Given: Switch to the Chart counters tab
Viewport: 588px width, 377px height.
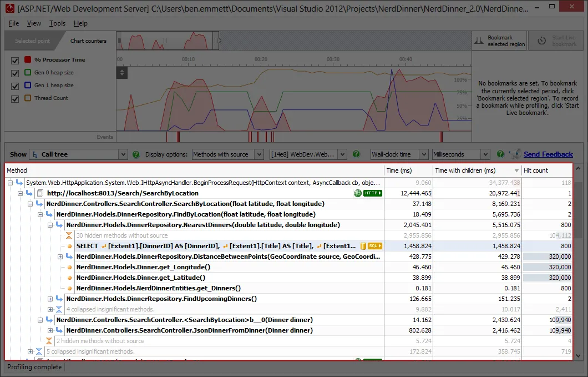Looking at the screenshot, I should click(x=88, y=40).
